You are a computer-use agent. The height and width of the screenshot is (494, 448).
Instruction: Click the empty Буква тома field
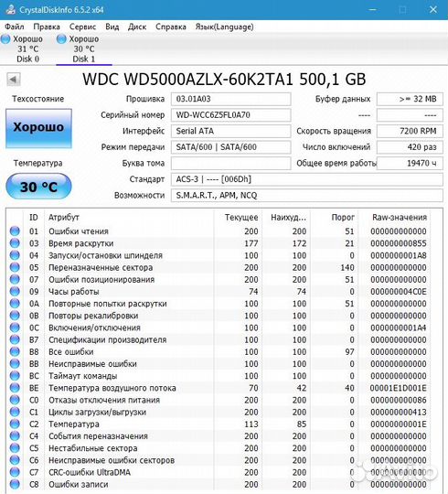coord(230,163)
